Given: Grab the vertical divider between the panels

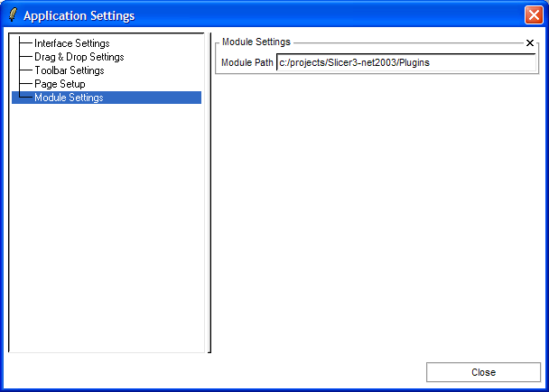Looking at the screenshot, I should pos(210,193).
